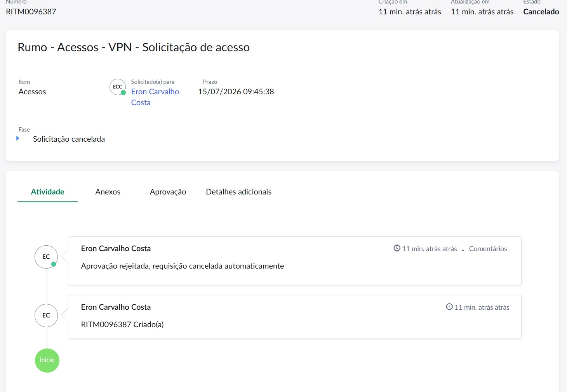Click the Solicitação cancelada phase text
Viewport: 567px width, 392px height.
[x=69, y=139]
